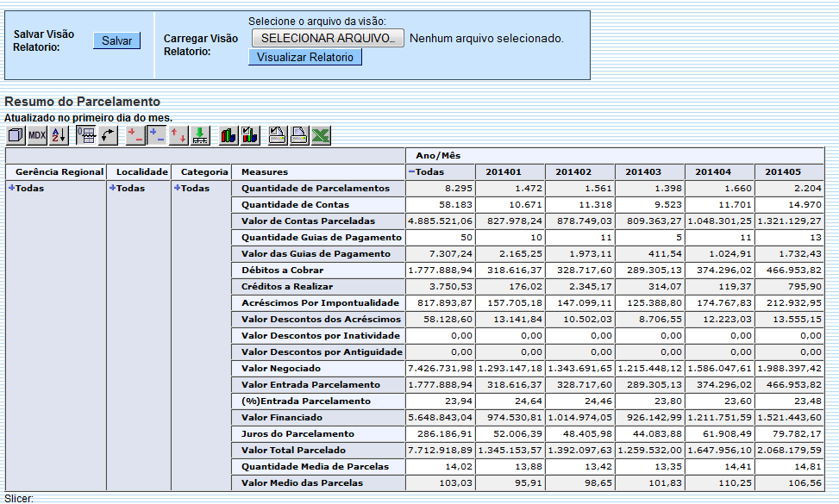Expand Todas under Categoria
Screen dimensions: 839x504
[178, 185]
